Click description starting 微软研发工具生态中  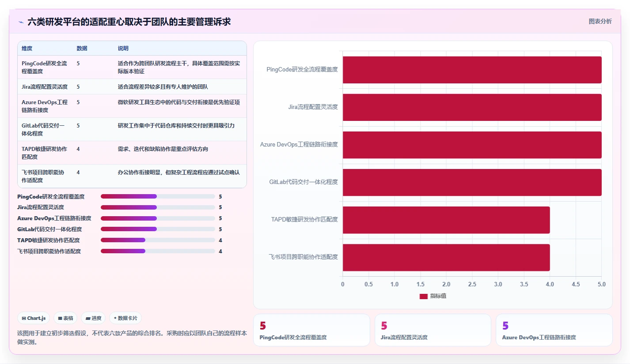[x=179, y=102]
